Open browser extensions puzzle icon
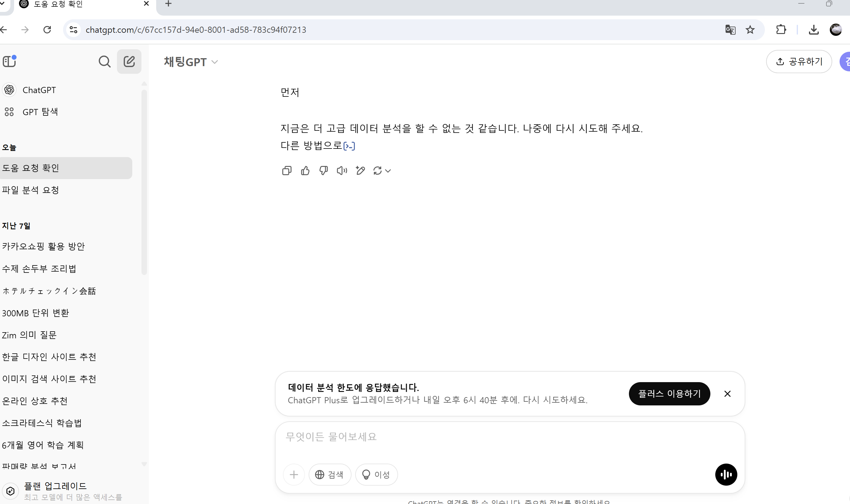The height and width of the screenshot is (504, 850). click(781, 30)
